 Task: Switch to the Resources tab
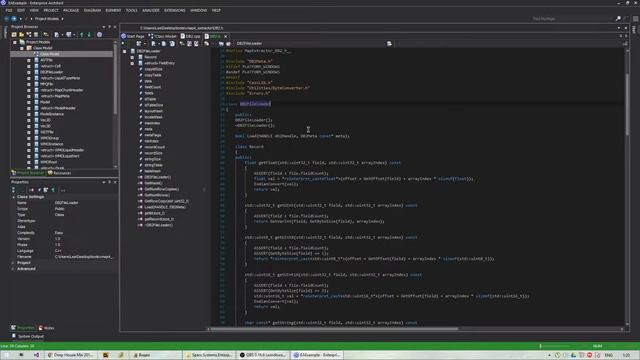[x=60, y=173]
